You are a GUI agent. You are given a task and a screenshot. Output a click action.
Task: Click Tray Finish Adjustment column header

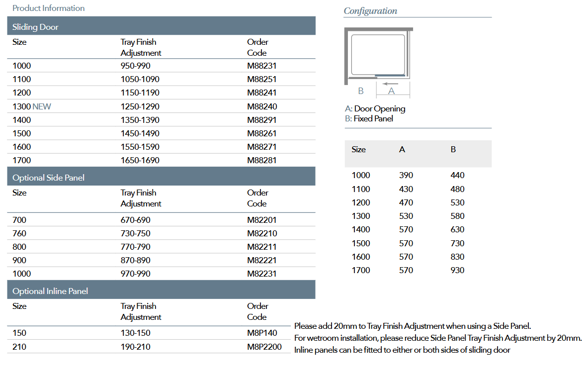point(141,47)
